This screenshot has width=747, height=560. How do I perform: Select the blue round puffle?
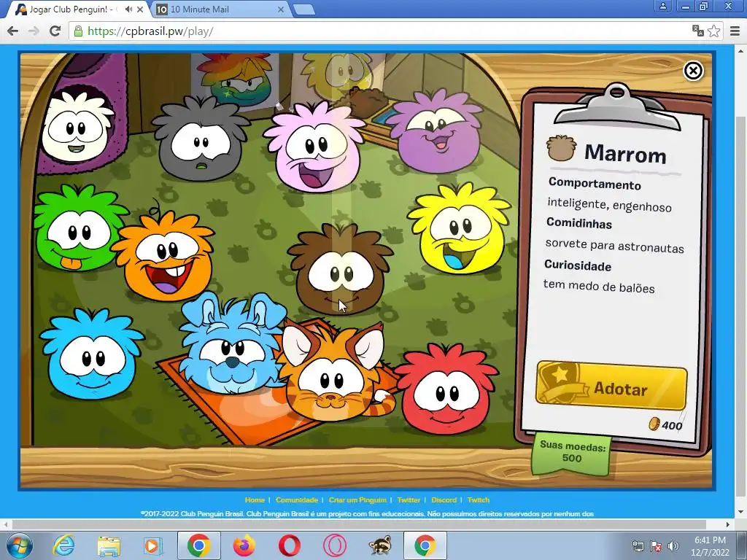tap(91, 355)
